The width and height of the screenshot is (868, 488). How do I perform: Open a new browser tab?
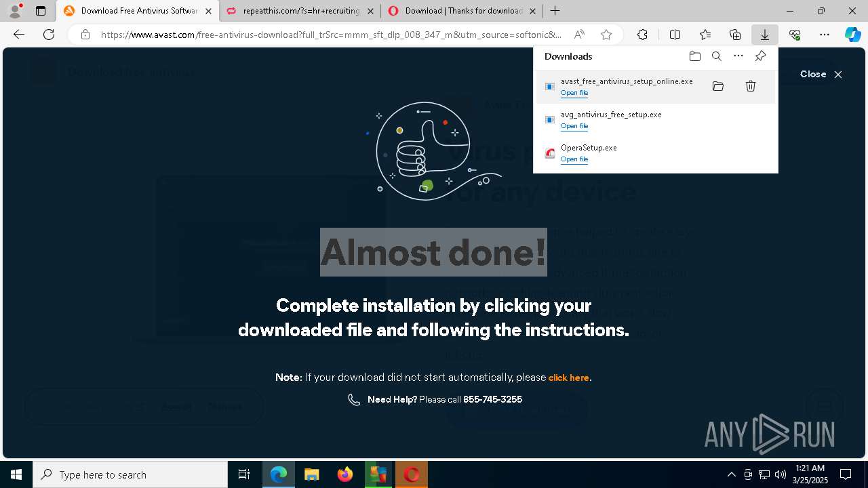point(555,11)
